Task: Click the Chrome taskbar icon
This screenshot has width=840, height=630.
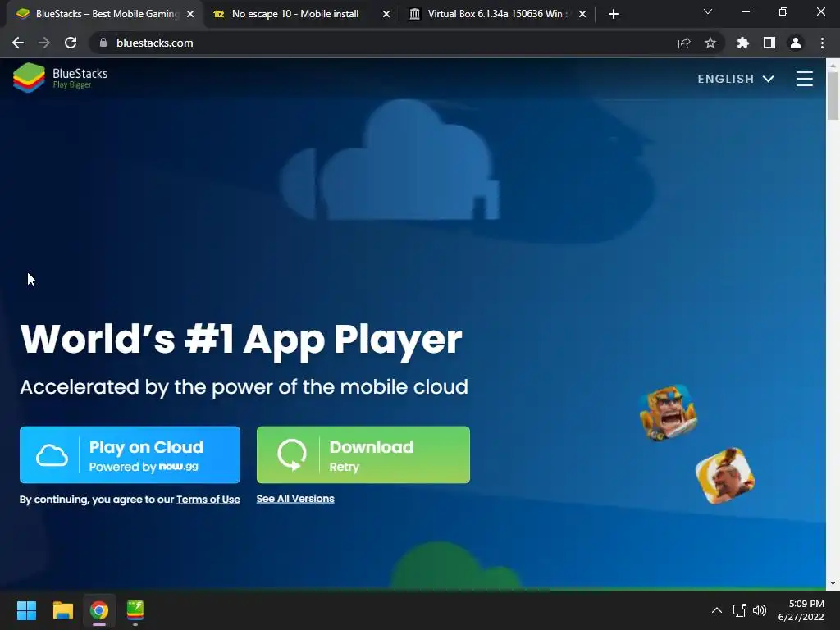Action: pyautogui.click(x=99, y=610)
